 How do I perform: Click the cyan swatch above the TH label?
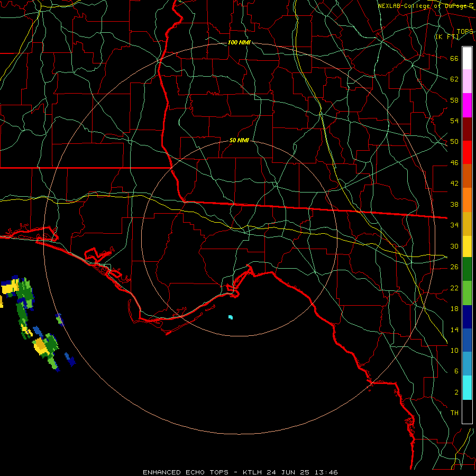coord(467,388)
